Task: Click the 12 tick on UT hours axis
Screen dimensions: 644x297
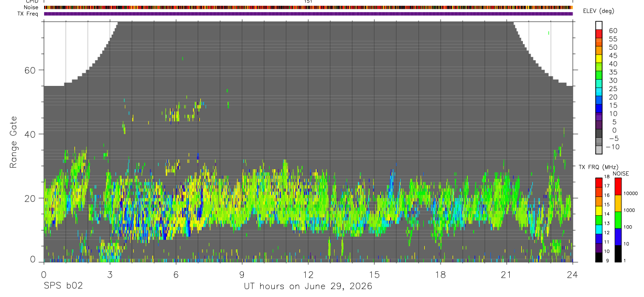Action: point(308,274)
